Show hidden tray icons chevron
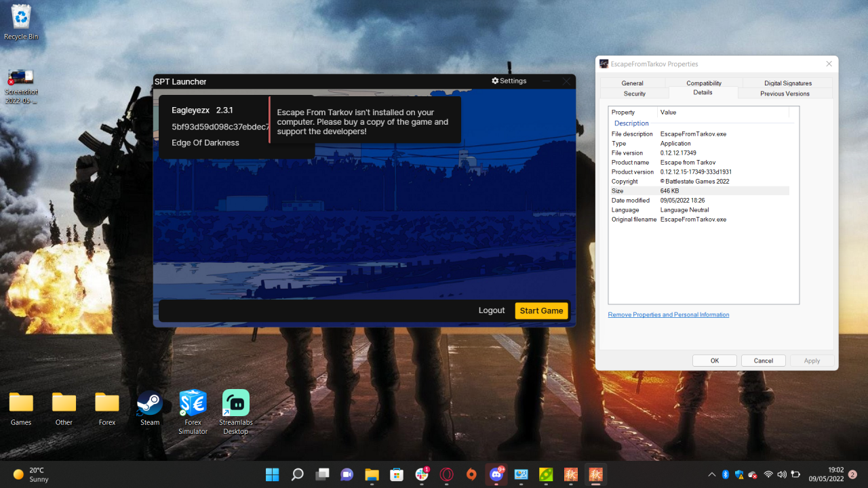 (x=711, y=474)
